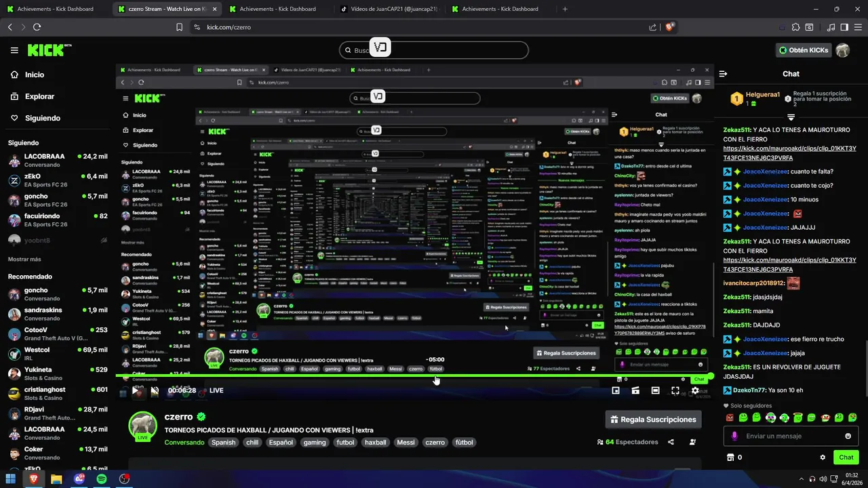
Task: Open facuiriondo channel in sidebar
Action: [58, 220]
